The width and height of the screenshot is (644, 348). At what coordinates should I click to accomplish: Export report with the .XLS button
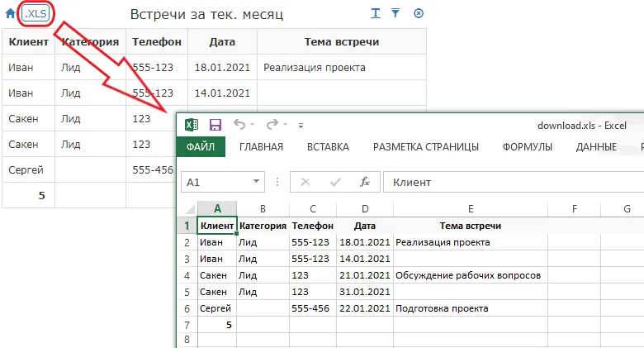click(x=36, y=13)
